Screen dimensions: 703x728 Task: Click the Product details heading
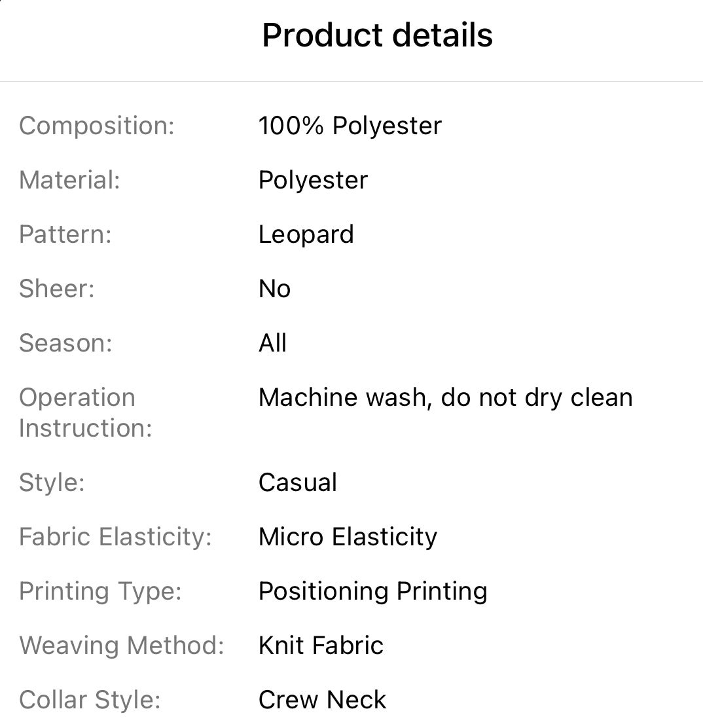(x=377, y=35)
